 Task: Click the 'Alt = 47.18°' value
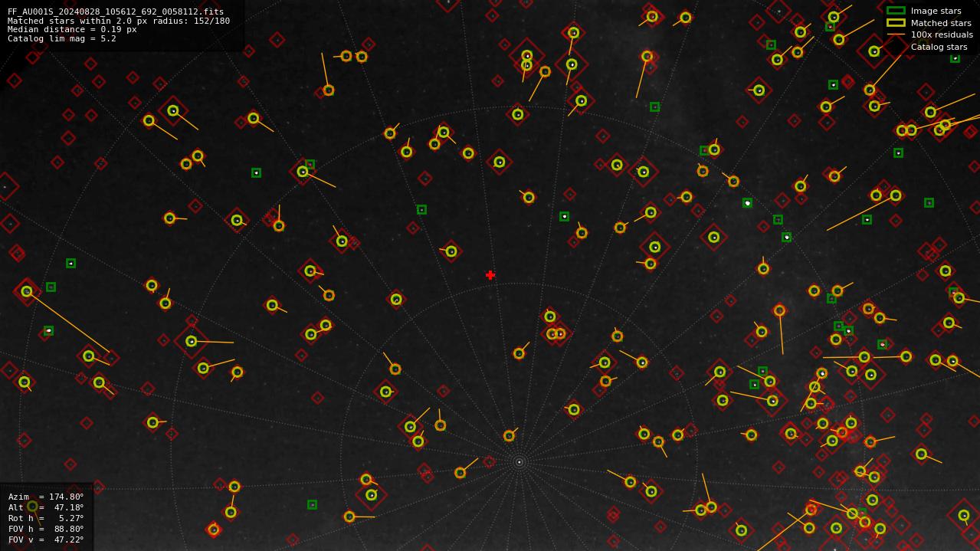pos(46,507)
